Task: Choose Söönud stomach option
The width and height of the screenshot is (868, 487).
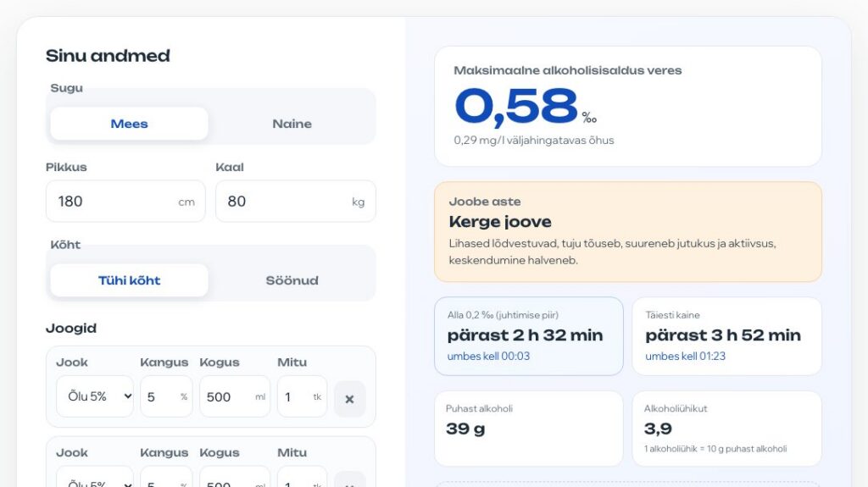Action: coord(292,280)
